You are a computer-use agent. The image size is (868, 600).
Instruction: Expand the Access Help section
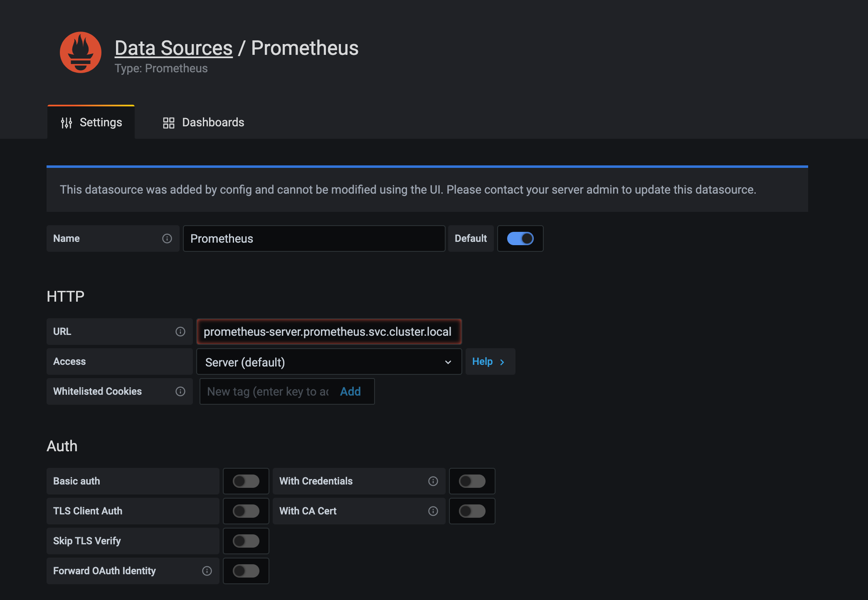(x=490, y=361)
